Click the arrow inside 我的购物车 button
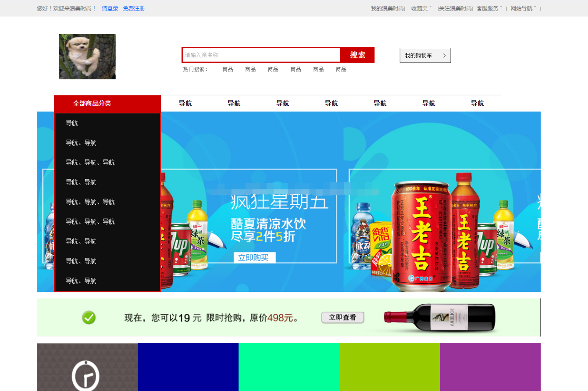This screenshot has width=588, height=391. coord(444,55)
